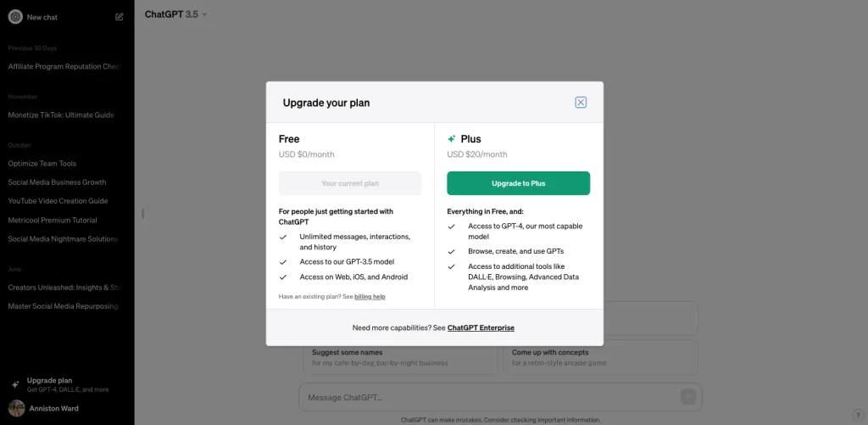868x425 pixels.
Task: Click the Anniston Ward profile avatar
Action: tap(16, 408)
